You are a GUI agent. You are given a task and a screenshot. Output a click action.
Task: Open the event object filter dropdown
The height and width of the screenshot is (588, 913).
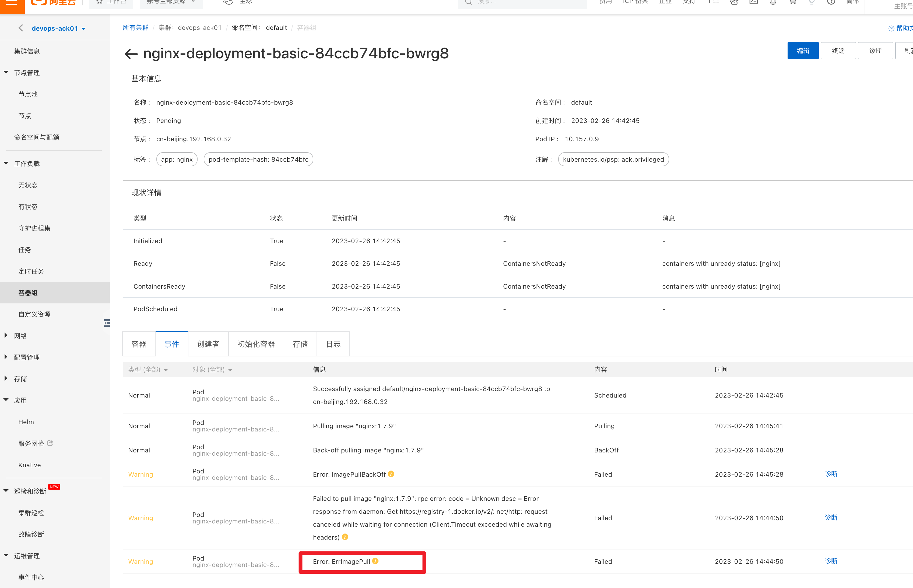click(212, 370)
